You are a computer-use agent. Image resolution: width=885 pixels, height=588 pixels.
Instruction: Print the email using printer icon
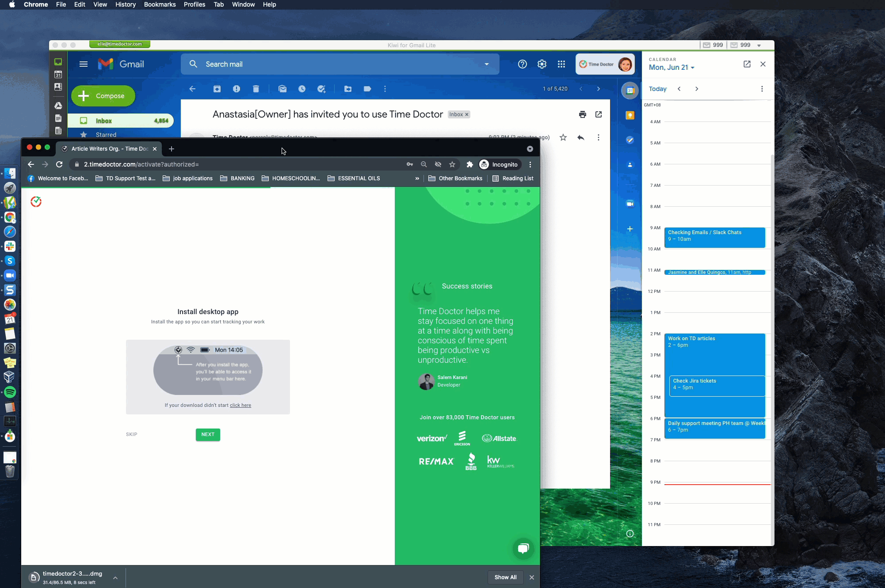coord(583,114)
